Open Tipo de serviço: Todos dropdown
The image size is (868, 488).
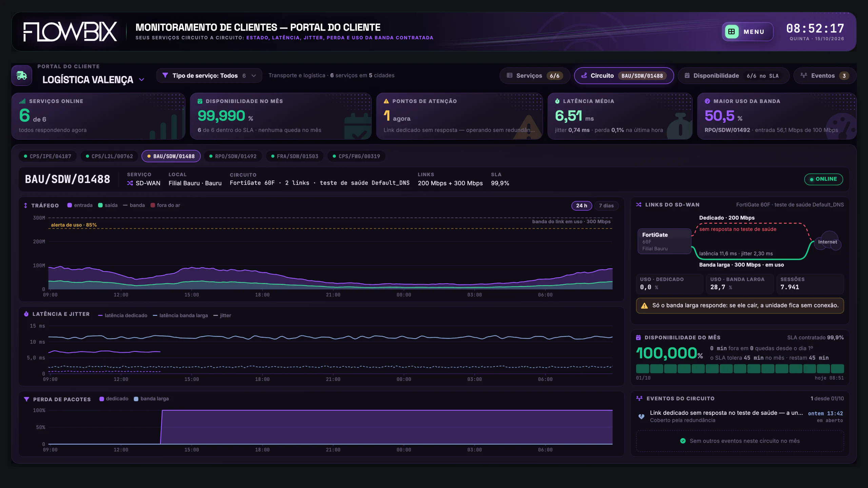[x=209, y=76]
